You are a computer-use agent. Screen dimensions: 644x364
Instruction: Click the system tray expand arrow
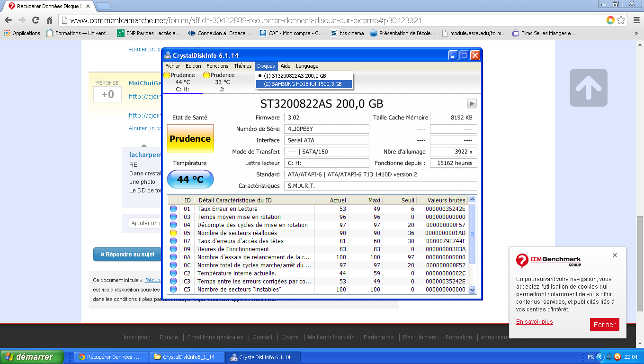click(x=600, y=357)
